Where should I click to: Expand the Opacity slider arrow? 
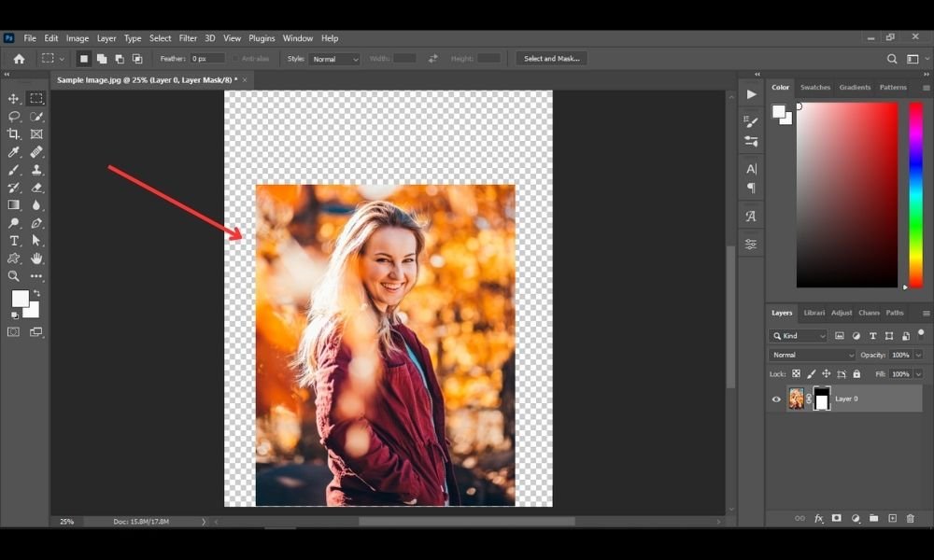coord(918,355)
